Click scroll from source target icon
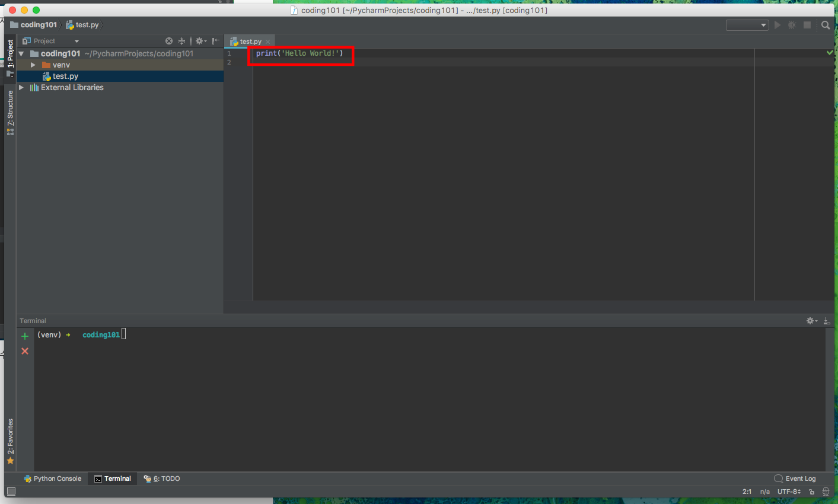Viewport: 838px width, 504px height. click(169, 41)
